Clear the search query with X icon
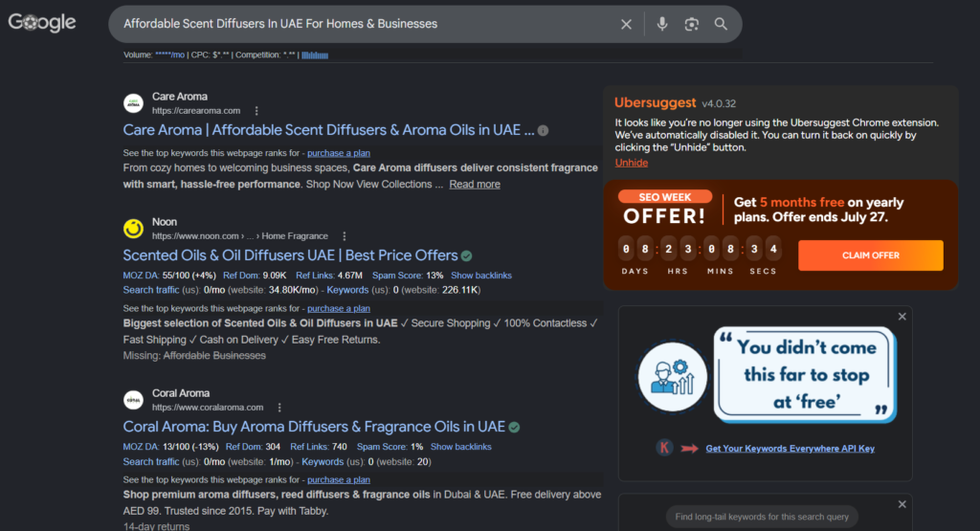The image size is (980, 531). (626, 24)
